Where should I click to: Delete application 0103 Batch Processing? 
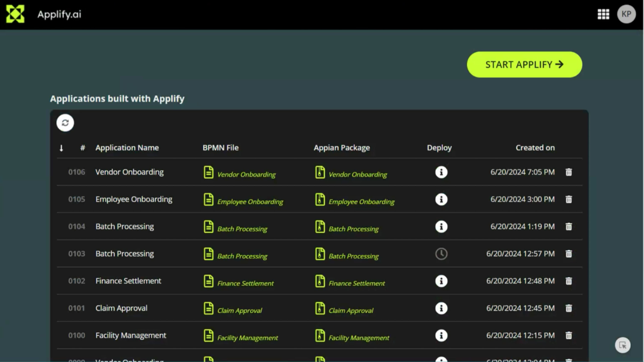(x=569, y=254)
